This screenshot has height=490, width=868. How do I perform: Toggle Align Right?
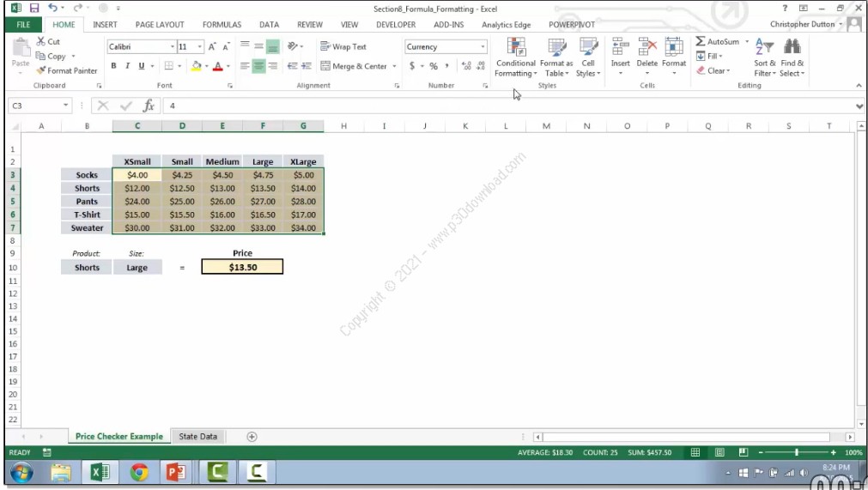272,66
